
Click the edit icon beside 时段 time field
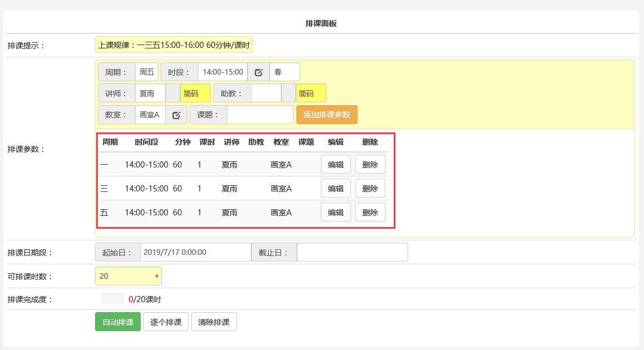click(259, 72)
